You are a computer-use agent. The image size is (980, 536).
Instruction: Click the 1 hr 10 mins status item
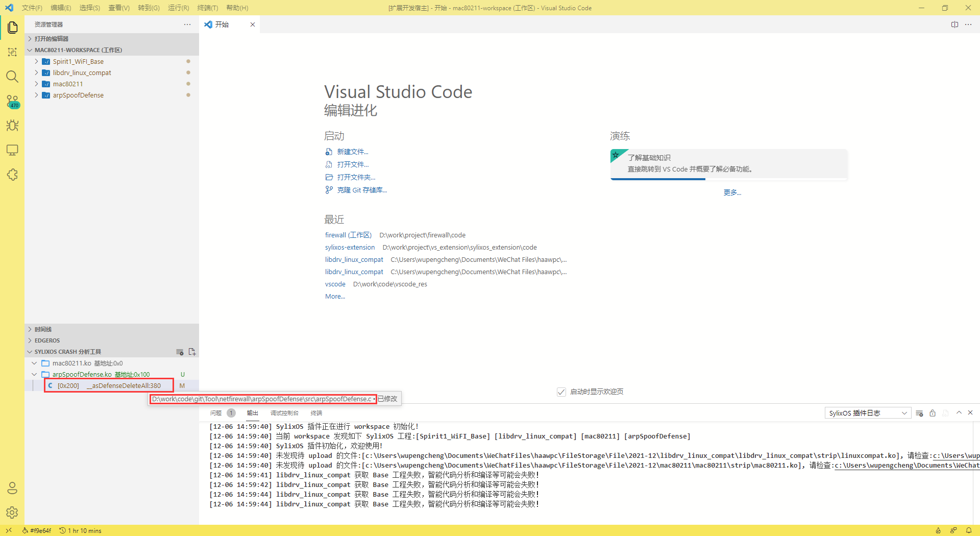click(x=81, y=530)
